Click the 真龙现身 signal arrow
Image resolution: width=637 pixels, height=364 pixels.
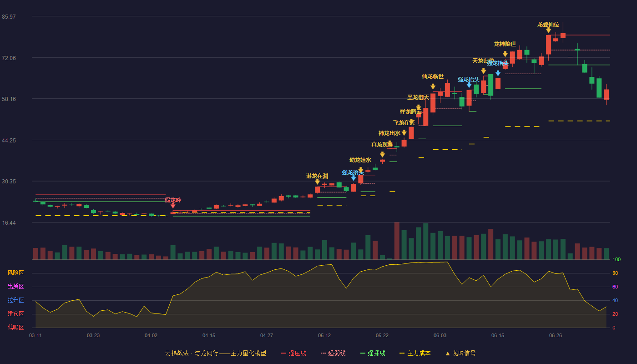pyautogui.click(x=382, y=154)
